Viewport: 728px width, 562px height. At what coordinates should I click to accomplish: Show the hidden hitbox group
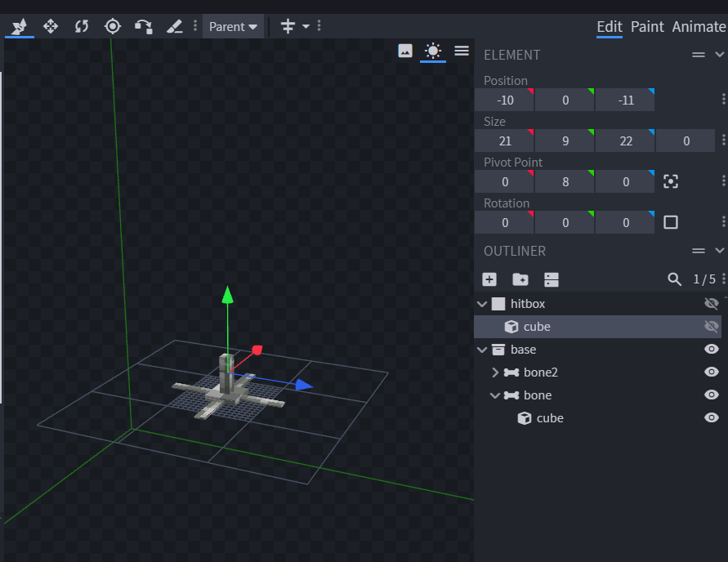712,304
